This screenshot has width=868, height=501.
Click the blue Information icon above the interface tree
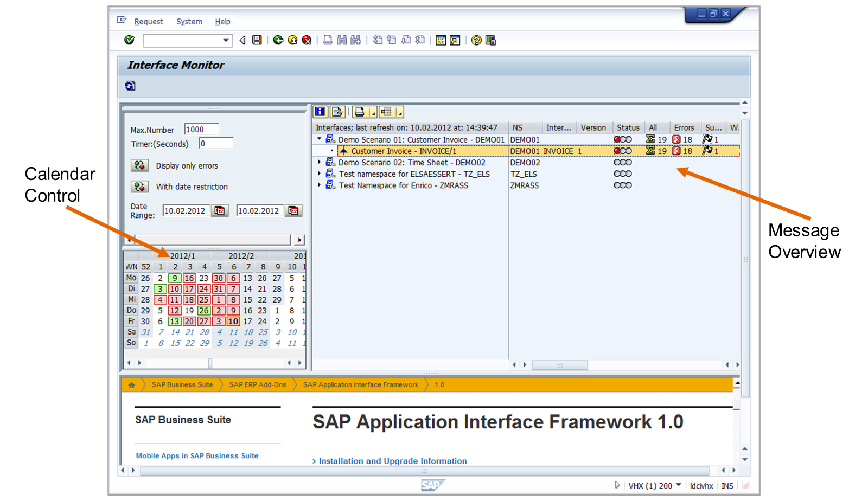(x=321, y=112)
